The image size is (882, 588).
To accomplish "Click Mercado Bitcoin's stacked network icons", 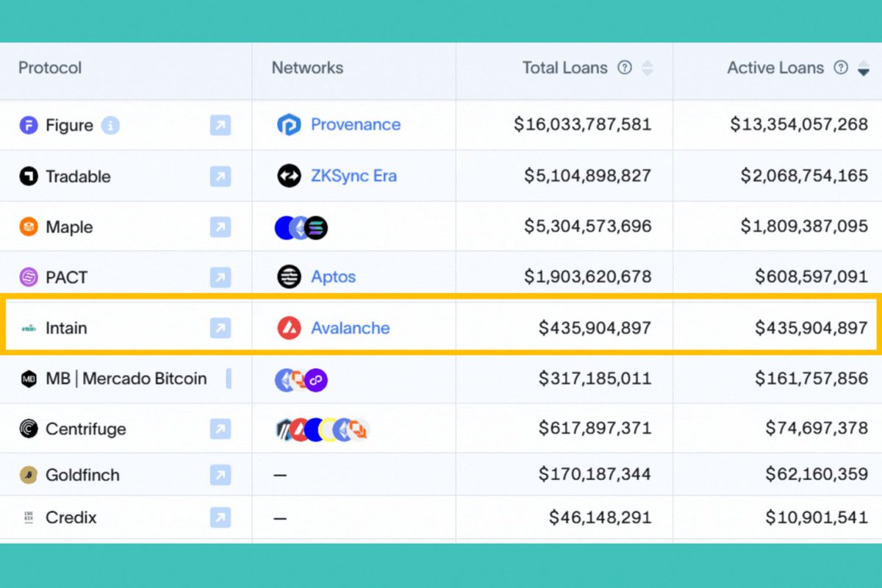I will (x=301, y=380).
